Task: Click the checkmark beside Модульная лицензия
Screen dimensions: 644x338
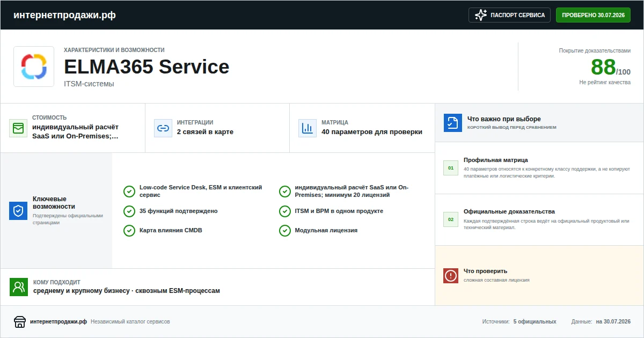Action: click(x=285, y=231)
